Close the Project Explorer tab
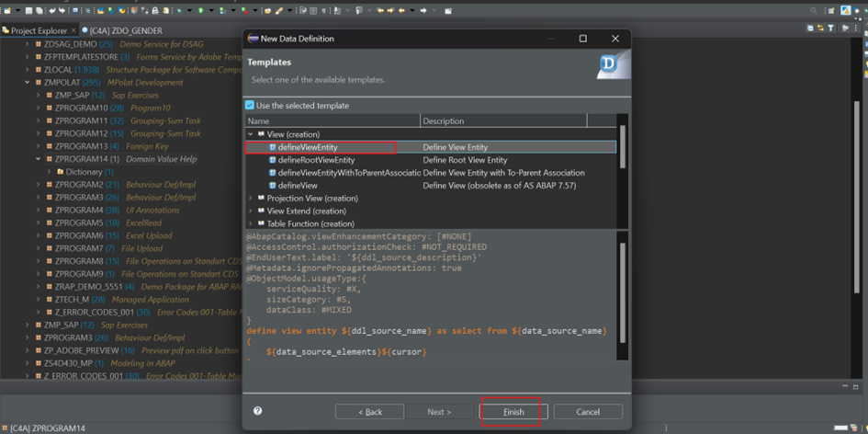Image resolution: width=868 pixels, height=434 pixels. click(74, 30)
